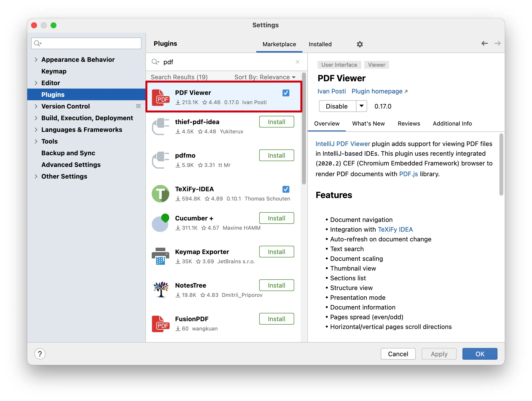Open the Reviews tab
Viewport: 532px width, 401px height.
[x=409, y=124]
